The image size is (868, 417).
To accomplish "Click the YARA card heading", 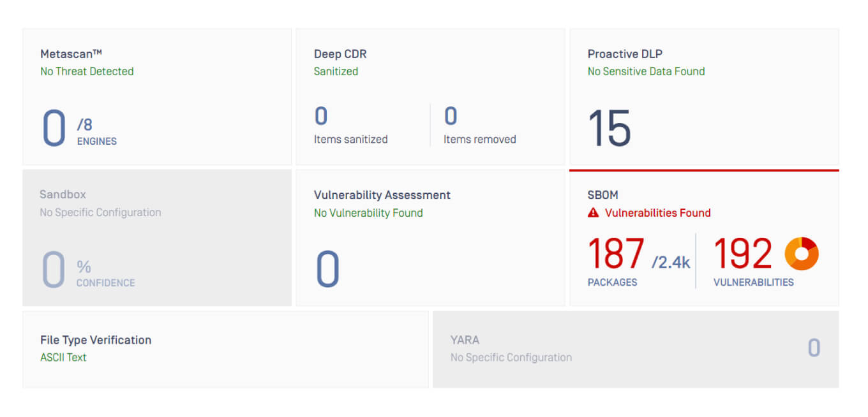I will (x=465, y=340).
